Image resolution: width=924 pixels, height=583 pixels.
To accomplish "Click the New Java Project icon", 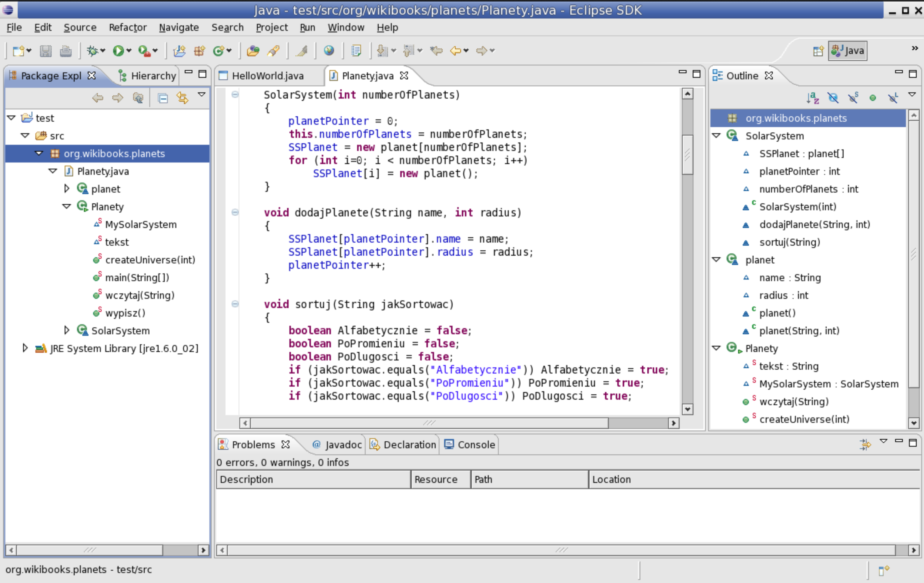I will tap(179, 51).
